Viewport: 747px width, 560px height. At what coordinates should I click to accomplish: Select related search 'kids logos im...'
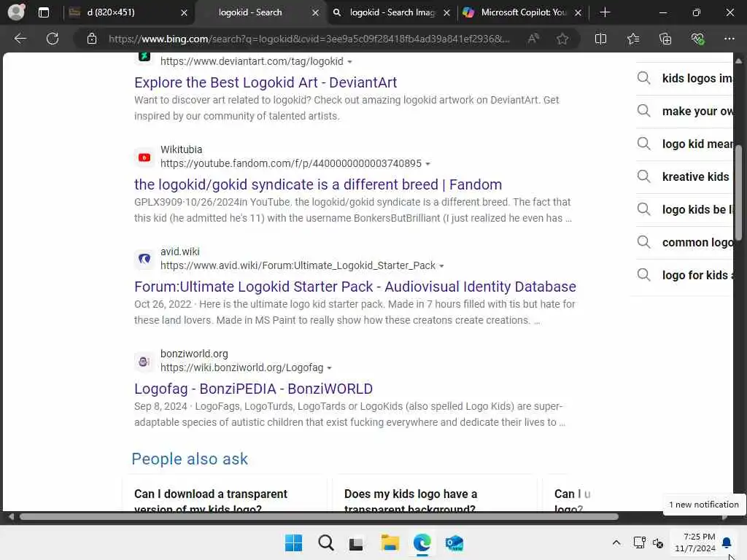click(684, 78)
